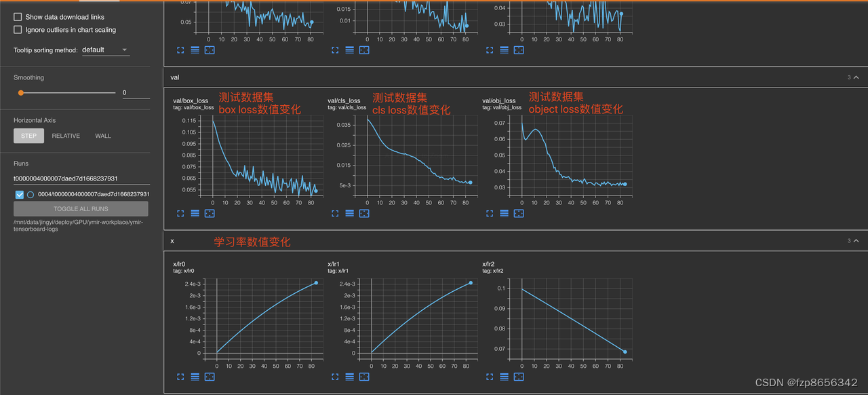The height and width of the screenshot is (395, 868).
Task: Fit val/obj_loss chart domain to data
Action: (x=519, y=213)
